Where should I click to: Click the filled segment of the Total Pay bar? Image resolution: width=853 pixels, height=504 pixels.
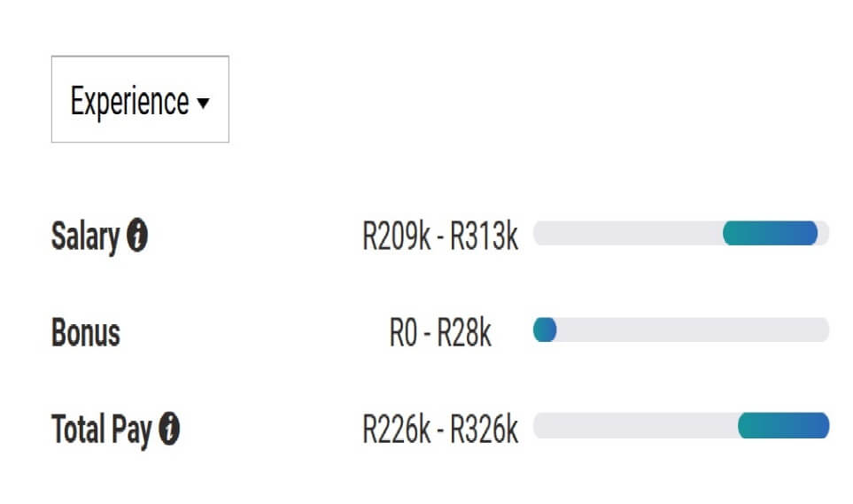(783, 426)
